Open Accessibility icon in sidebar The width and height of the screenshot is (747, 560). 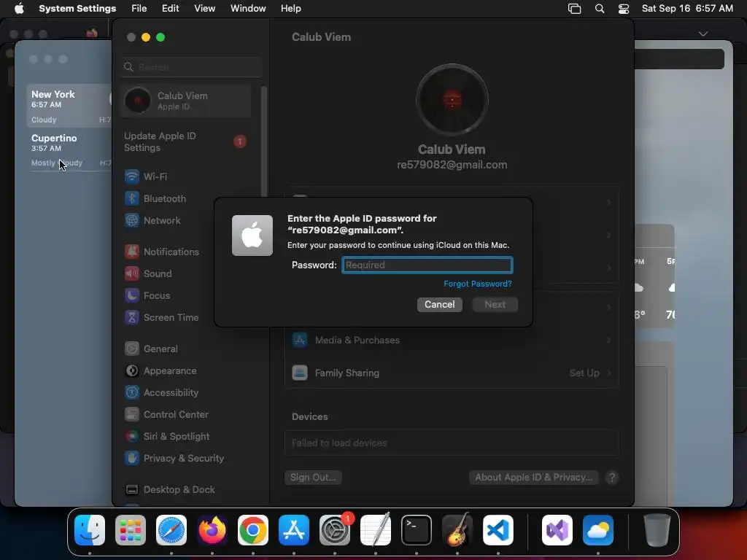tap(132, 392)
